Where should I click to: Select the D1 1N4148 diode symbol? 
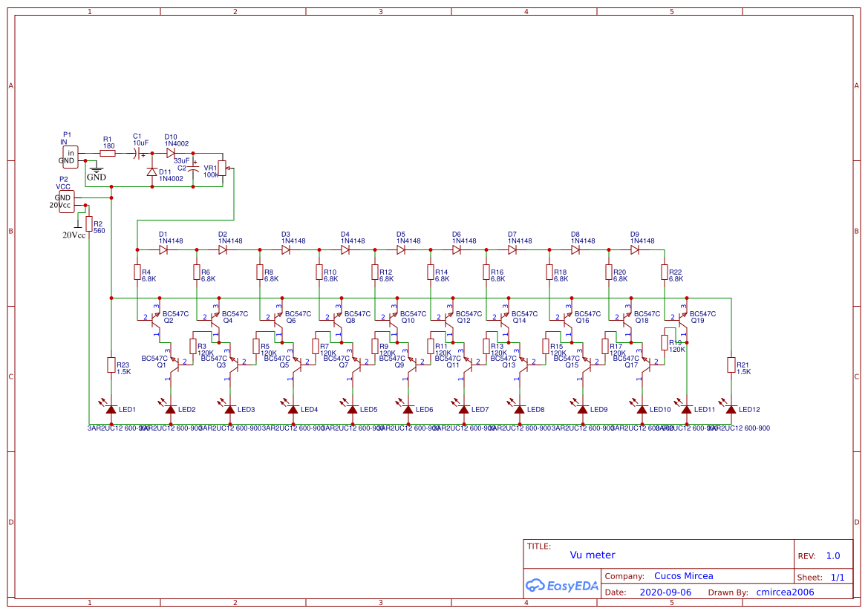(x=163, y=250)
